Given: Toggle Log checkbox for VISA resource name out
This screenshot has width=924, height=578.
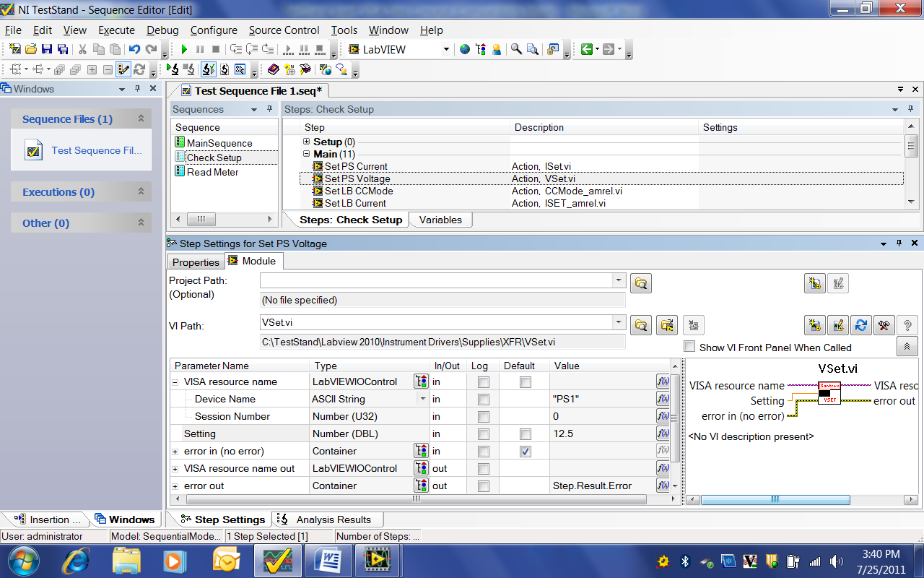Looking at the screenshot, I should pyautogui.click(x=484, y=469).
